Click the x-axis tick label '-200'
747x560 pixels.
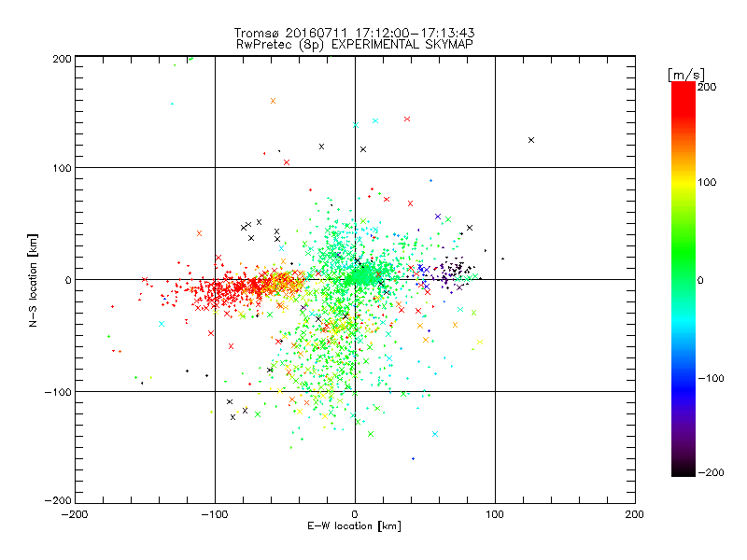tap(75, 515)
